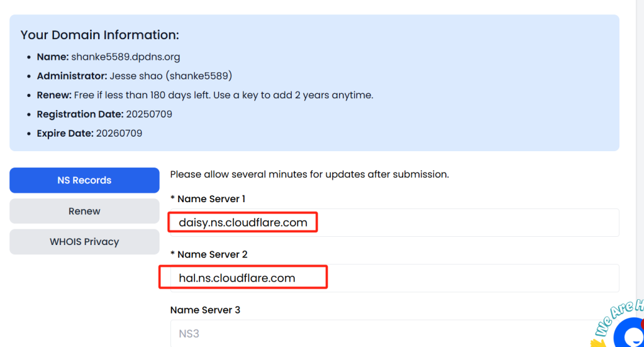Click the expire date value 20260709
The width and height of the screenshot is (644, 347).
pyautogui.click(x=119, y=134)
